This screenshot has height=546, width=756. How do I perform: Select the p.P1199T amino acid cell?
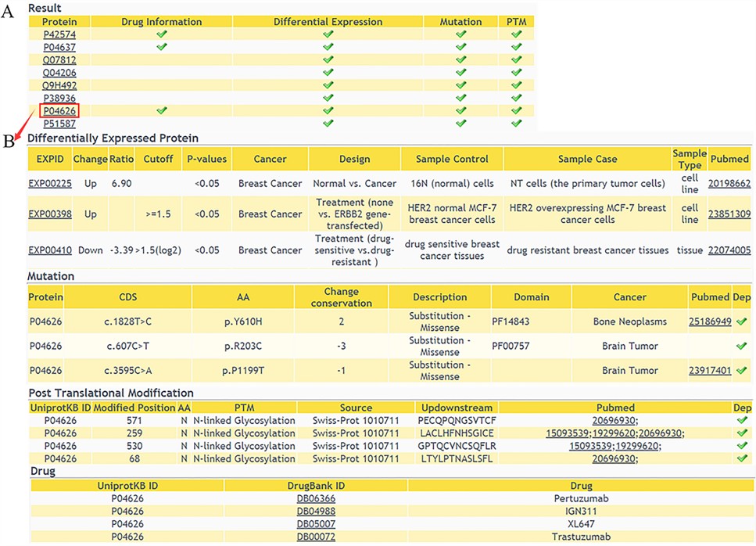[243, 371]
